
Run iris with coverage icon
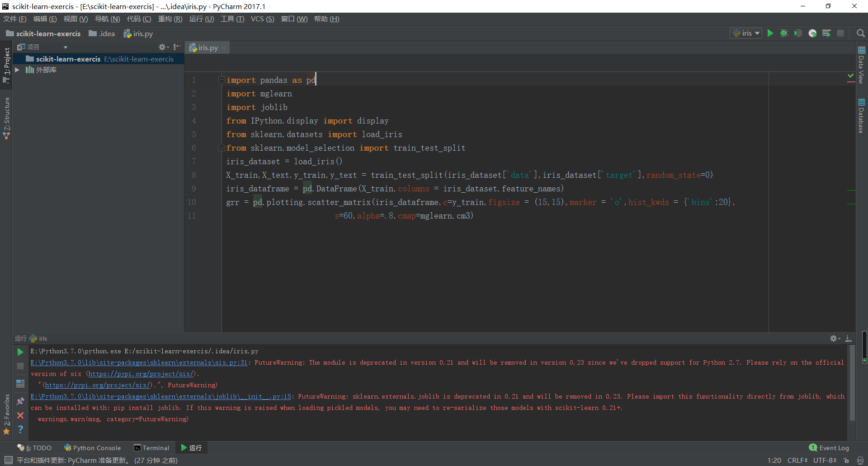point(798,33)
